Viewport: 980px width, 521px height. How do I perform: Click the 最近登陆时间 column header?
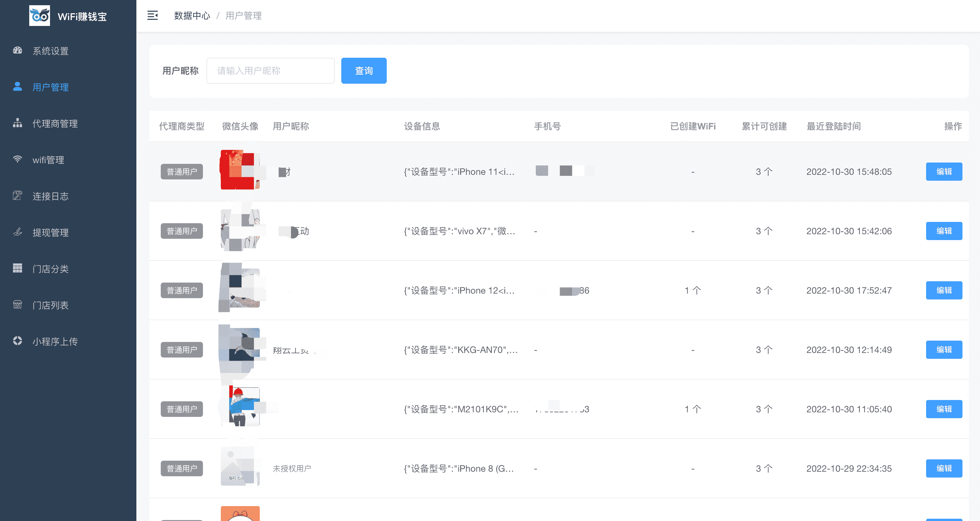834,126
